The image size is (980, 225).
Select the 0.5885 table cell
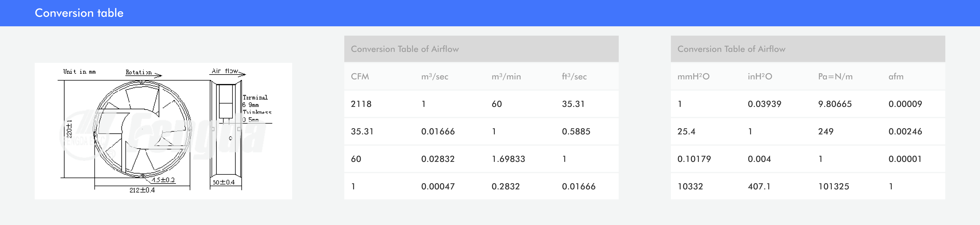point(576,132)
